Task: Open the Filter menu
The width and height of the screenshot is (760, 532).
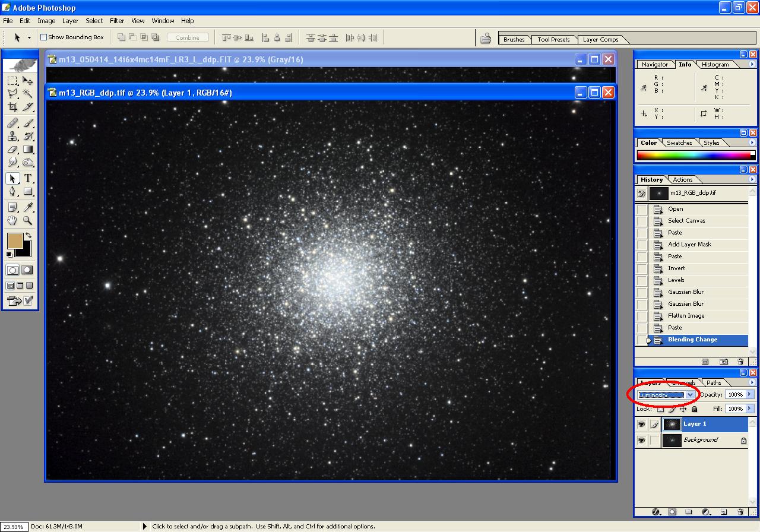Action: [117, 21]
